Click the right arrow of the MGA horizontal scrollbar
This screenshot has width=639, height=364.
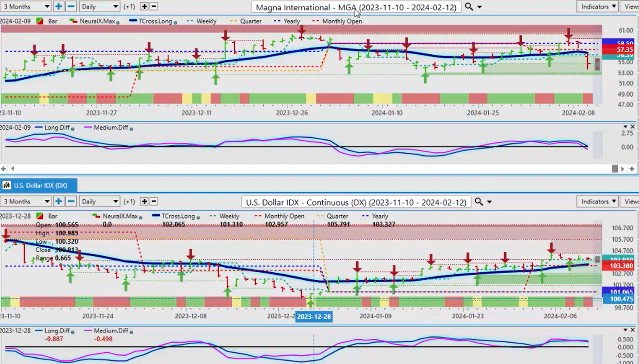[623, 169]
